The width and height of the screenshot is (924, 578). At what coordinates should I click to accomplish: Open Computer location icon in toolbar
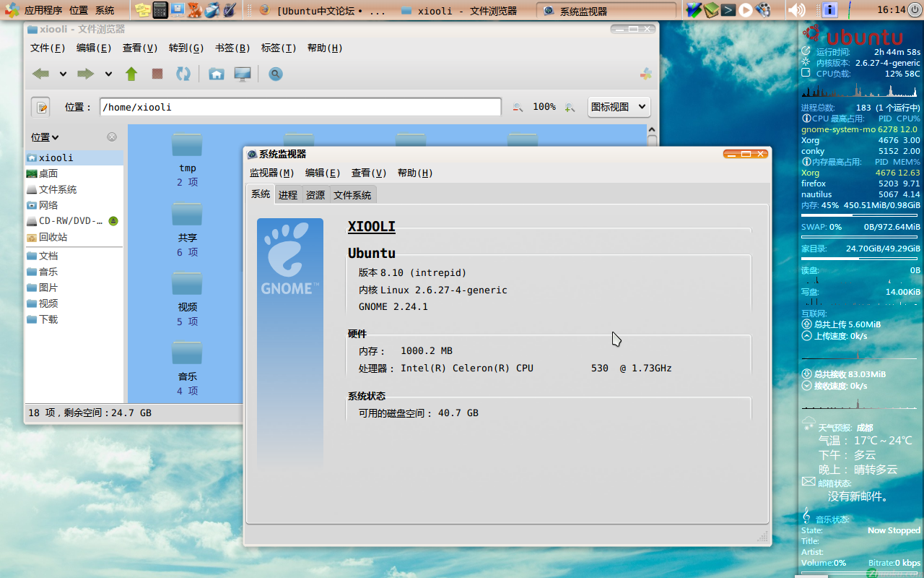243,74
